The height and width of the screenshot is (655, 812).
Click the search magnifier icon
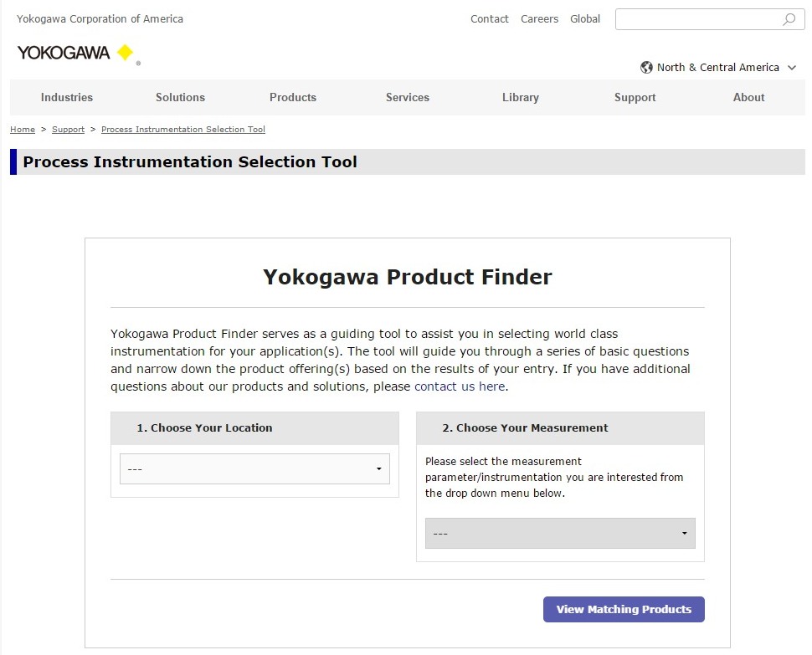point(789,19)
